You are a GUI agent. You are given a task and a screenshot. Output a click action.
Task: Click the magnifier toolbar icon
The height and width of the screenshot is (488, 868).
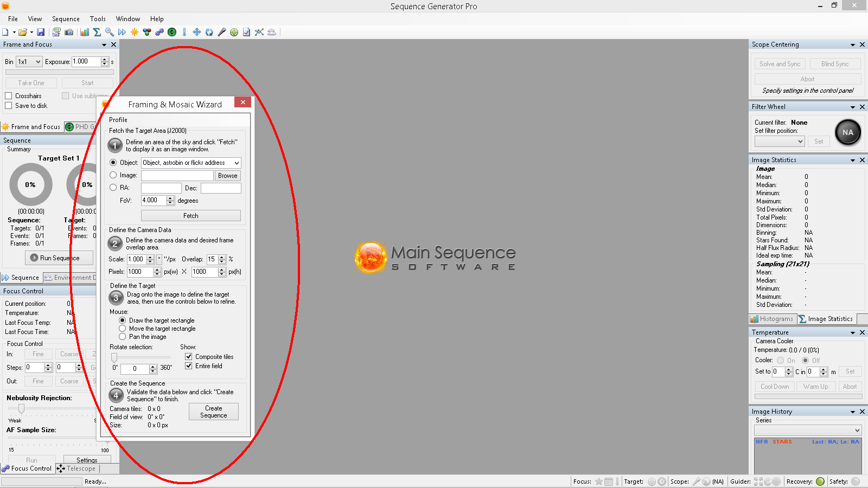coord(110,33)
